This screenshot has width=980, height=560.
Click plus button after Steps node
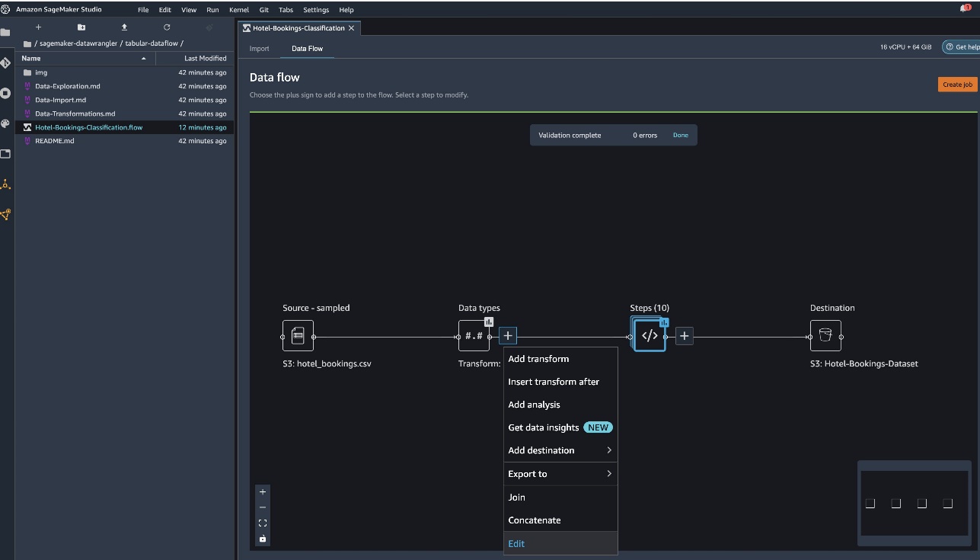[684, 335]
